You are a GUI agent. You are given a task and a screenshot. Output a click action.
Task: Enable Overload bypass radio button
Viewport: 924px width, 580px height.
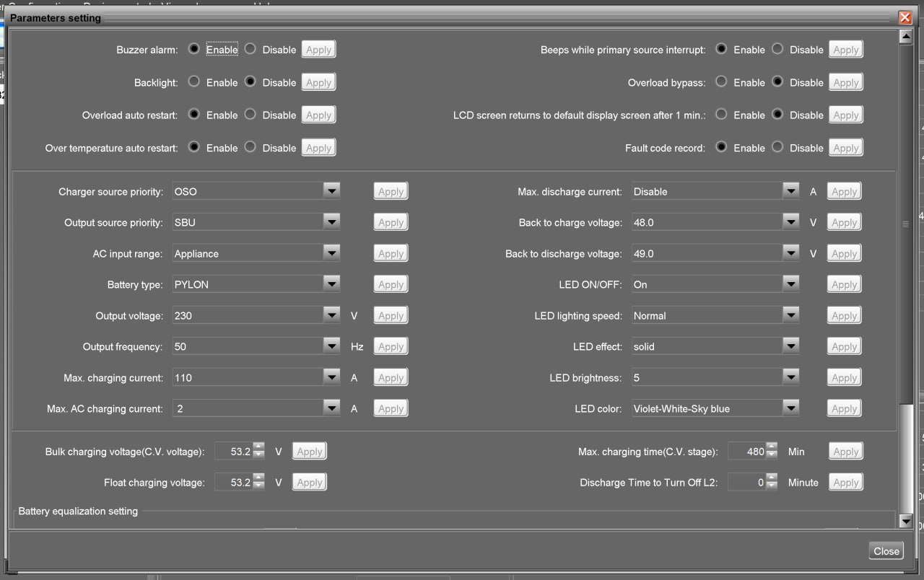click(721, 82)
